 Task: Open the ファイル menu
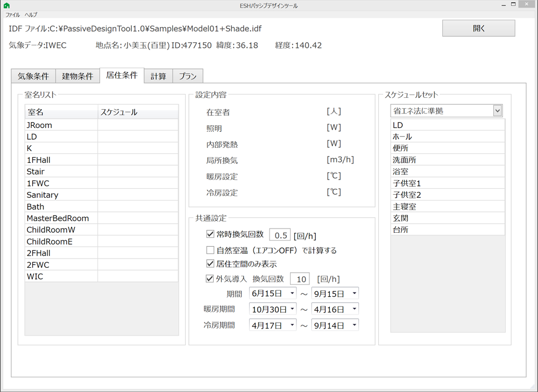coord(12,15)
